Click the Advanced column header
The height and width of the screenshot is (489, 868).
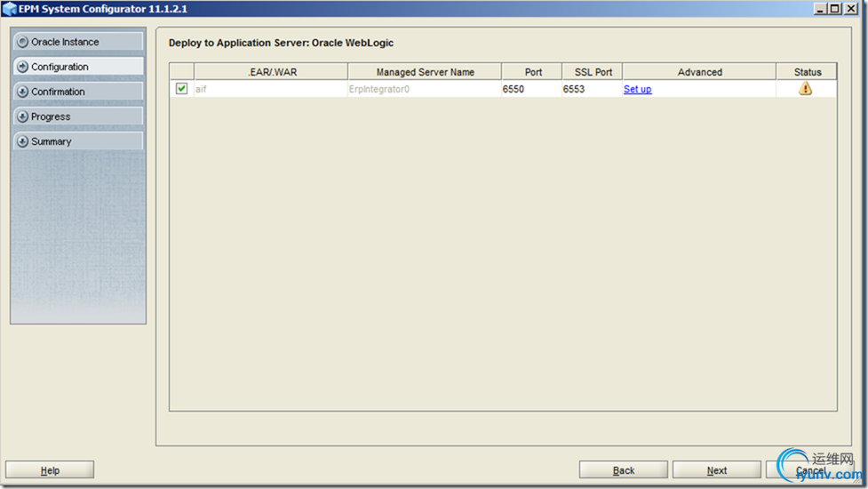(699, 72)
